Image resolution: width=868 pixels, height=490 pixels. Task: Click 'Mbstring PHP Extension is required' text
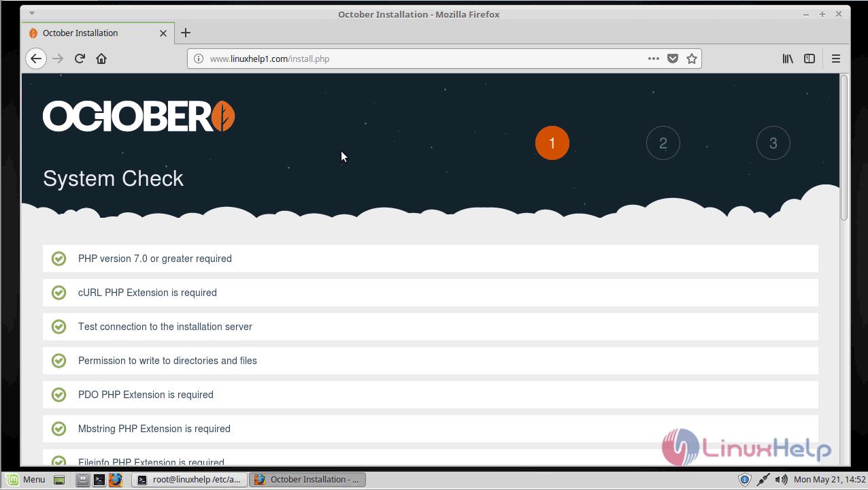click(154, 429)
